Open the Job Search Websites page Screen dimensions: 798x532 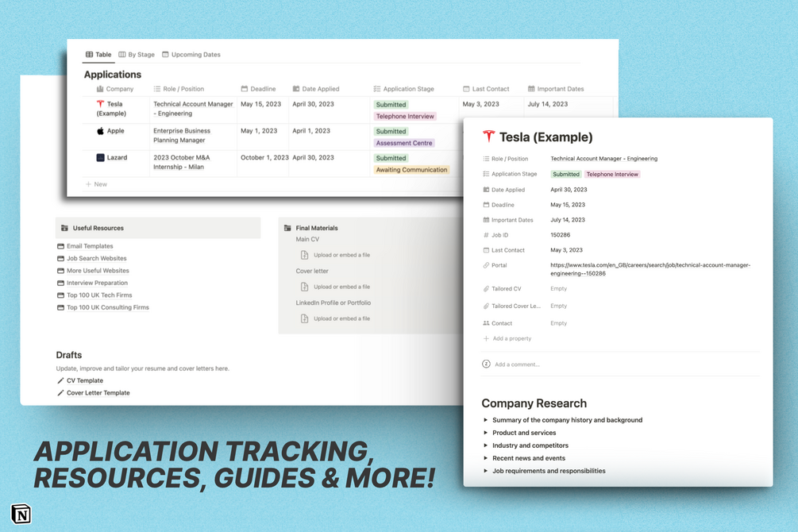tap(96, 258)
